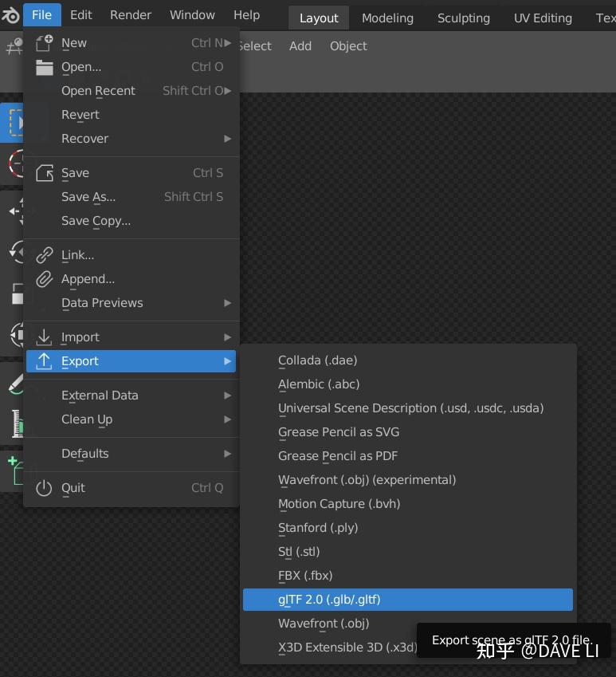Viewport: 616px width, 677px height.
Task: Open the Sculpting workspace tab
Action: point(463,18)
